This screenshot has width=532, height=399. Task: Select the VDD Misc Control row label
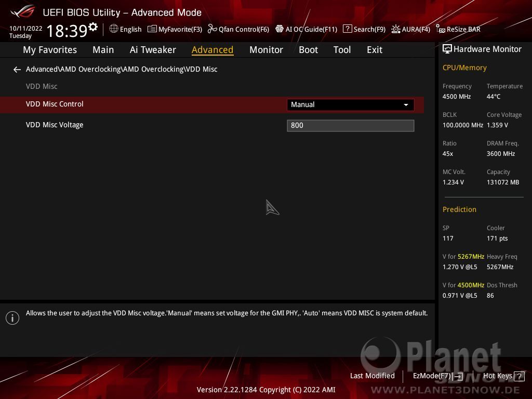[55, 104]
